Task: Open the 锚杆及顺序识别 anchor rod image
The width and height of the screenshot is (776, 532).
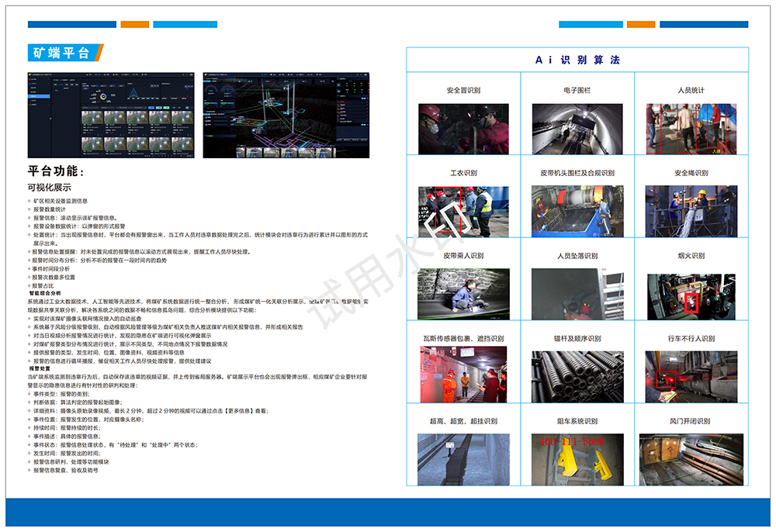Action: [x=577, y=377]
